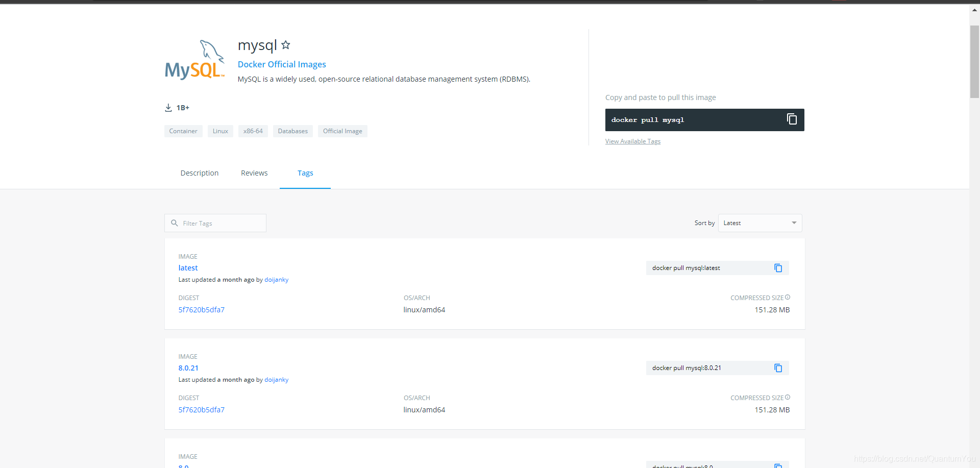Focus the Filter Tags input field
Viewport: 980px width, 468px height.
[215, 223]
